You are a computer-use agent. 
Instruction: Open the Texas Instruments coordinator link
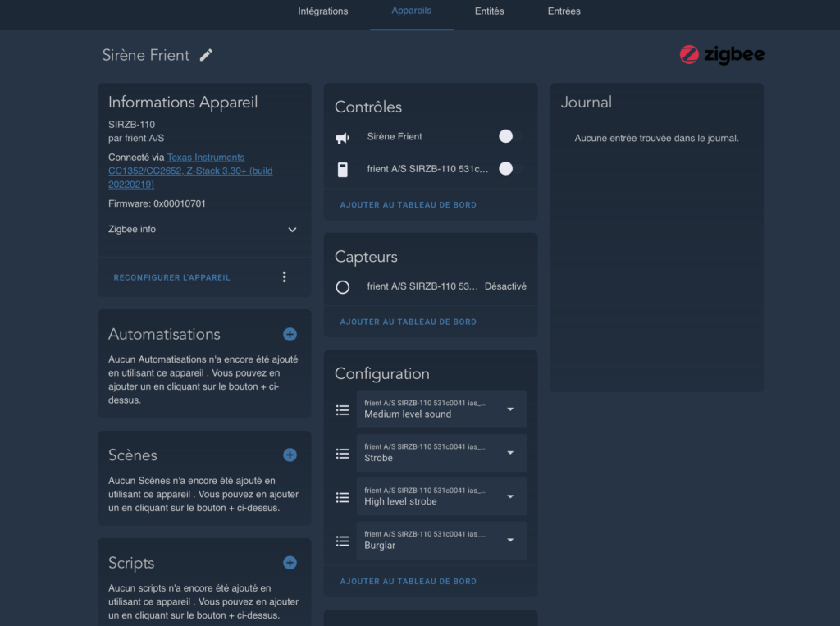pos(190,171)
